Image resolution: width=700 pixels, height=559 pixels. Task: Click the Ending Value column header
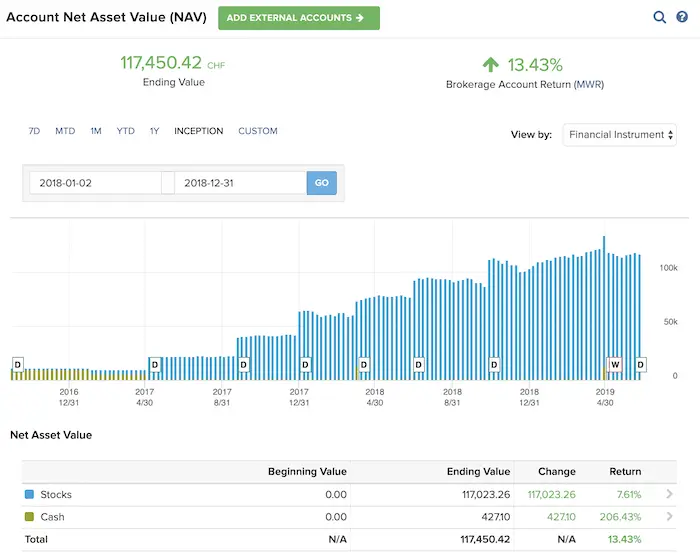coord(478,471)
